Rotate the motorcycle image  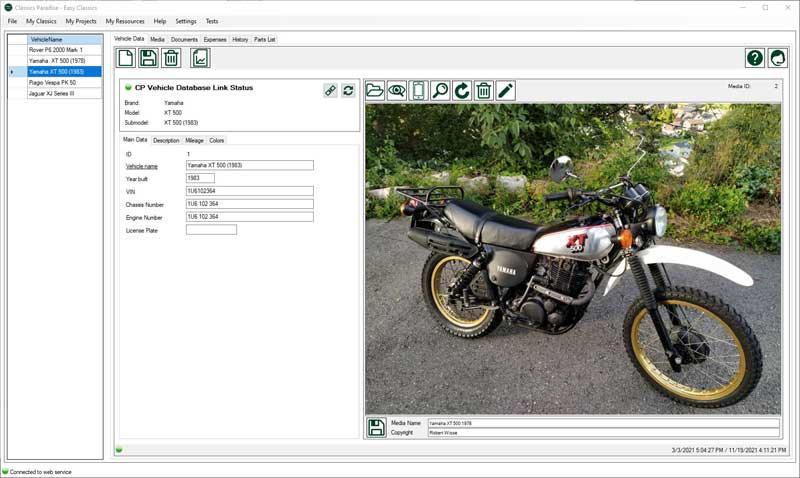(462, 91)
